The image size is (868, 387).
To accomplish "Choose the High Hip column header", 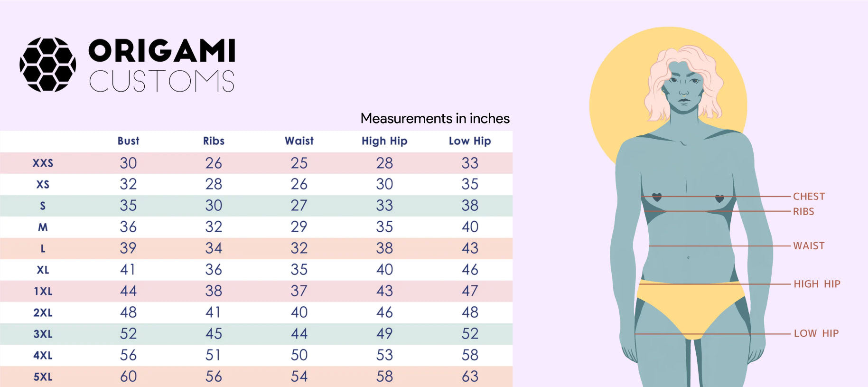I will coord(384,141).
